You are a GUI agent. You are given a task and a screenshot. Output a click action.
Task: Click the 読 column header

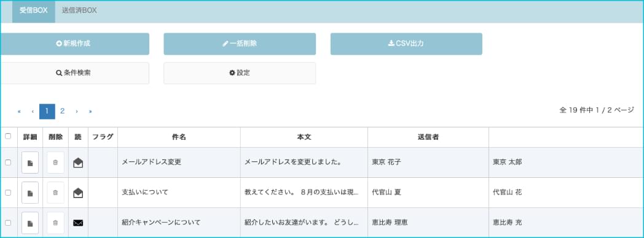78,137
